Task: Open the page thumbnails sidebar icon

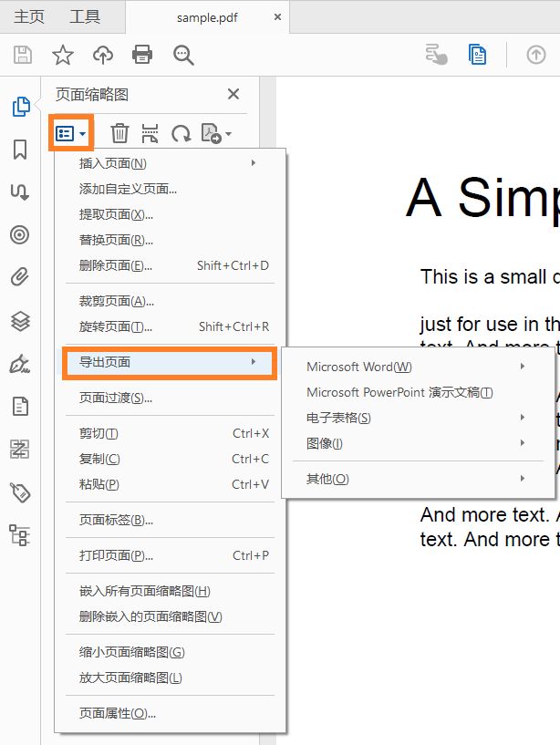Action: pos(20,107)
